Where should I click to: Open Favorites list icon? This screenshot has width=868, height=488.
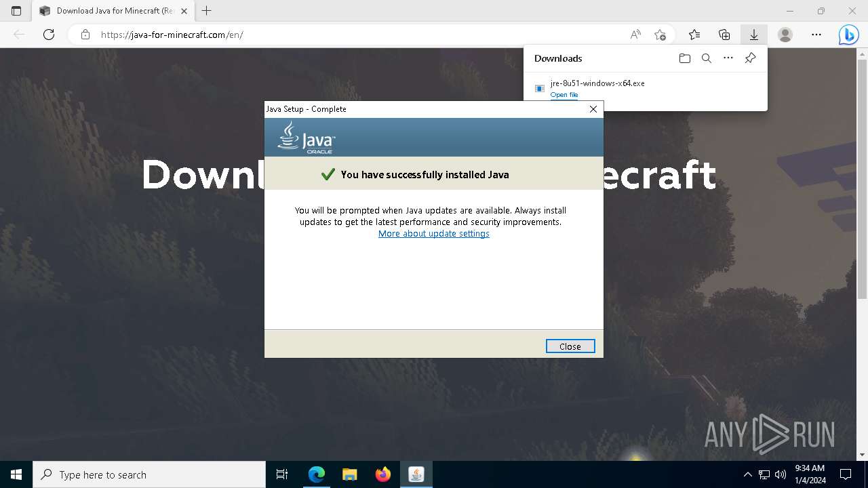point(694,35)
